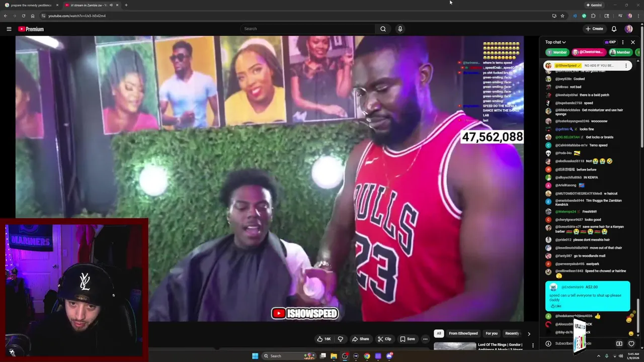Dislike the video with thumbs down
644x362 pixels.
tap(341, 339)
